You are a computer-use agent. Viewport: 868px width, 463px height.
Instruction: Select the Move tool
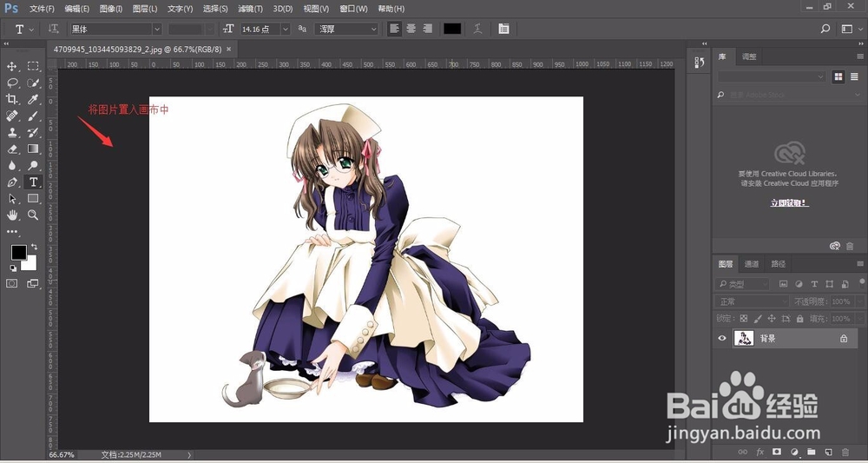pos(11,67)
